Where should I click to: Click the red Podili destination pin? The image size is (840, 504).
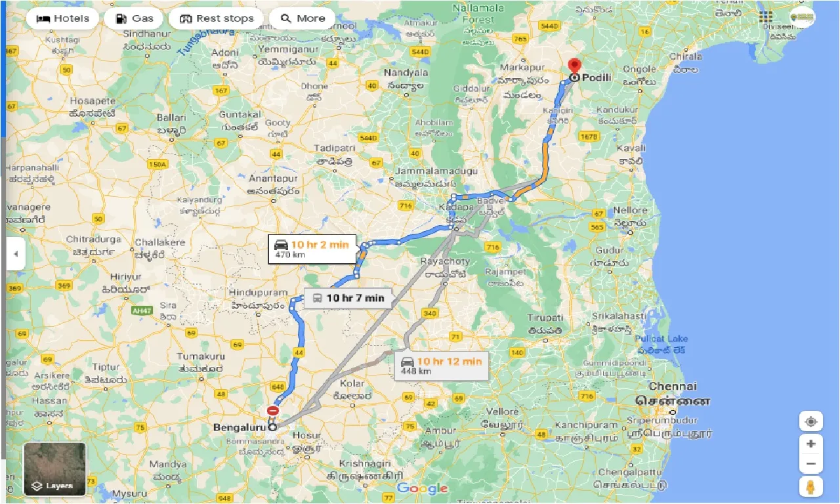(574, 67)
